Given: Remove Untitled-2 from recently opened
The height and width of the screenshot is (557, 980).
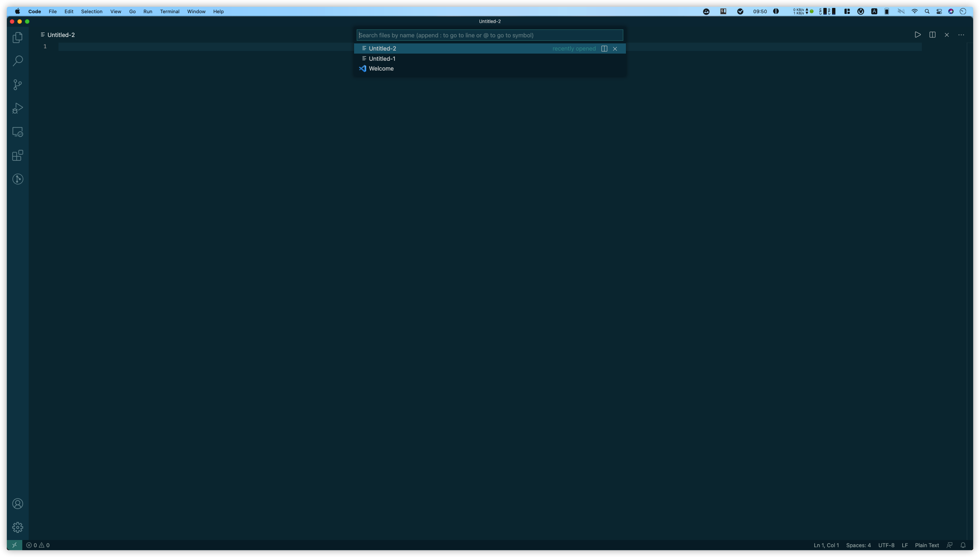Looking at the screenshot, I should tap(615, 49).
